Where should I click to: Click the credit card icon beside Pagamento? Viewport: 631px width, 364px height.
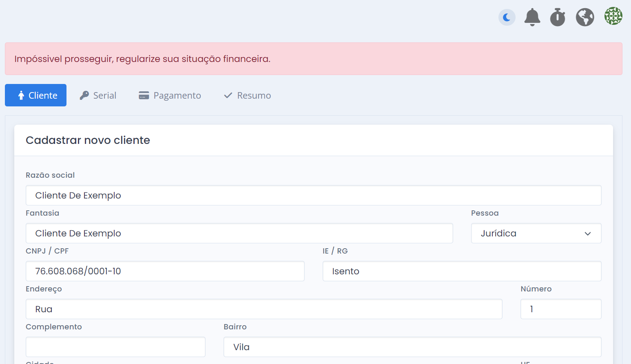(144, 95)
